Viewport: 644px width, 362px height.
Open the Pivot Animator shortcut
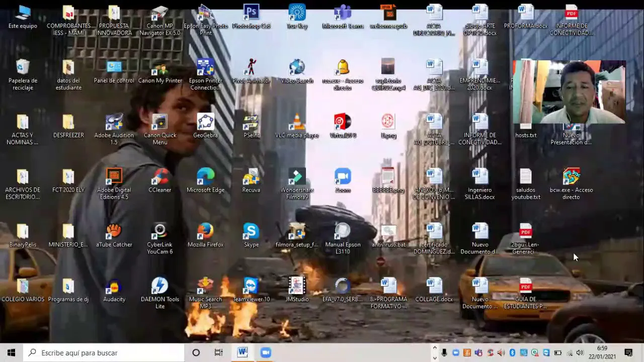[251, 71]
